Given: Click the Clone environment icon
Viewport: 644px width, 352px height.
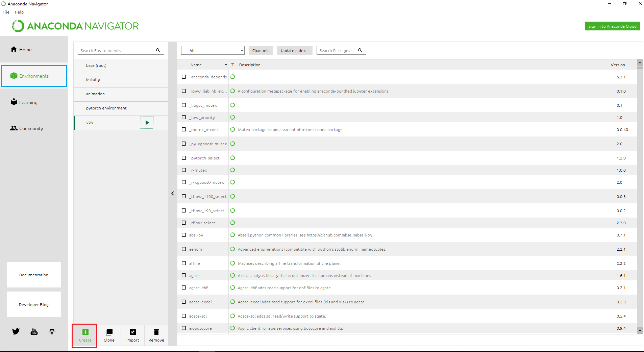Looking at the screenshot, I should (109, 332).
